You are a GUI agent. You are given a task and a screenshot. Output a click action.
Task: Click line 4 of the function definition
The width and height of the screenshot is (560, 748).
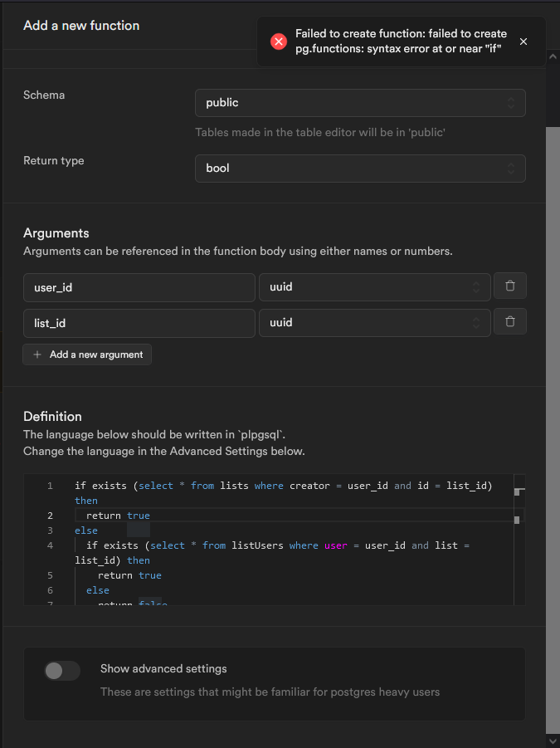274,545
